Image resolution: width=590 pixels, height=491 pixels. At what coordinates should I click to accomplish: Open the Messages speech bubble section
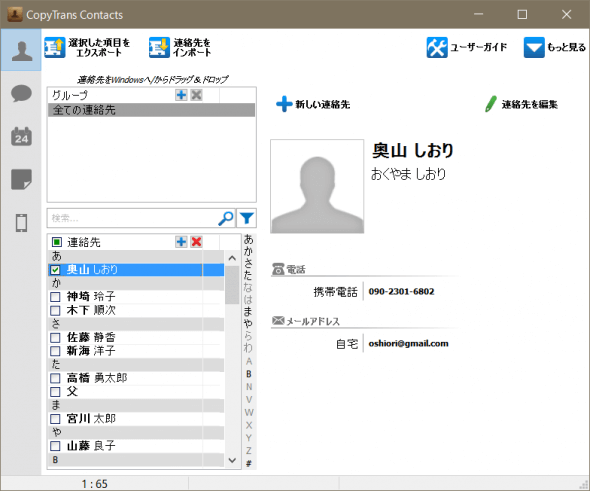[x=21, y=94]
